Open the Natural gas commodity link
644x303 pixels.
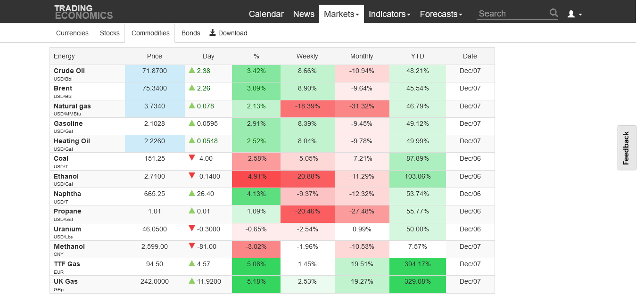click(72, 106)
